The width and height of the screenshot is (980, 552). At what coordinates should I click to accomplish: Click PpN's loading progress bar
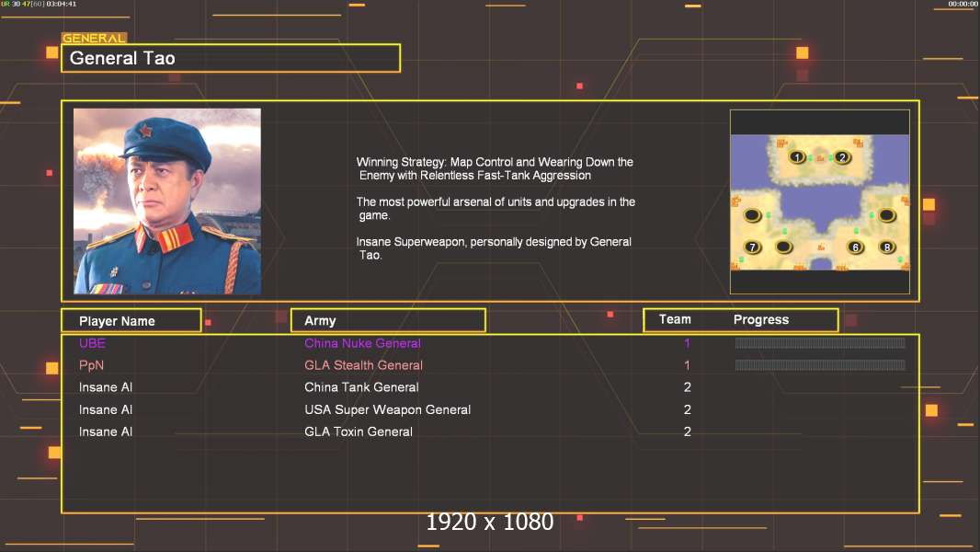point(820,365)
